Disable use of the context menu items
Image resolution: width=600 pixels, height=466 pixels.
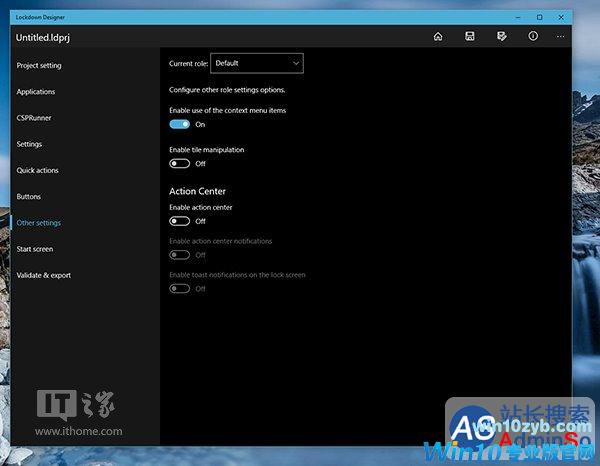click(180, 125)
